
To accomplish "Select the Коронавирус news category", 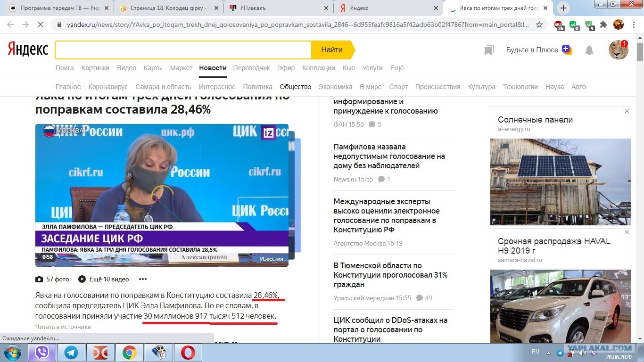I will pos(108,87).
